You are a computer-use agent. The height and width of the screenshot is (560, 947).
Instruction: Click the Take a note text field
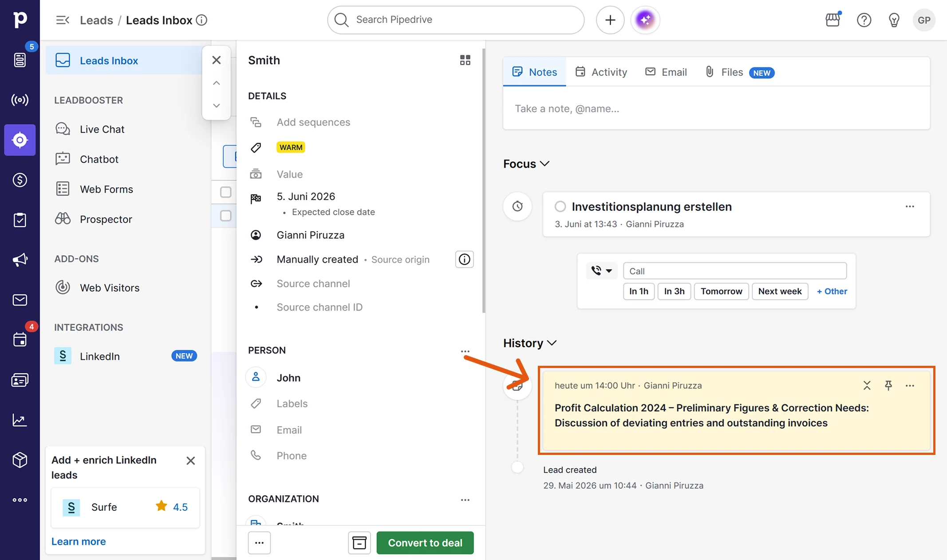tap(716, 109)
